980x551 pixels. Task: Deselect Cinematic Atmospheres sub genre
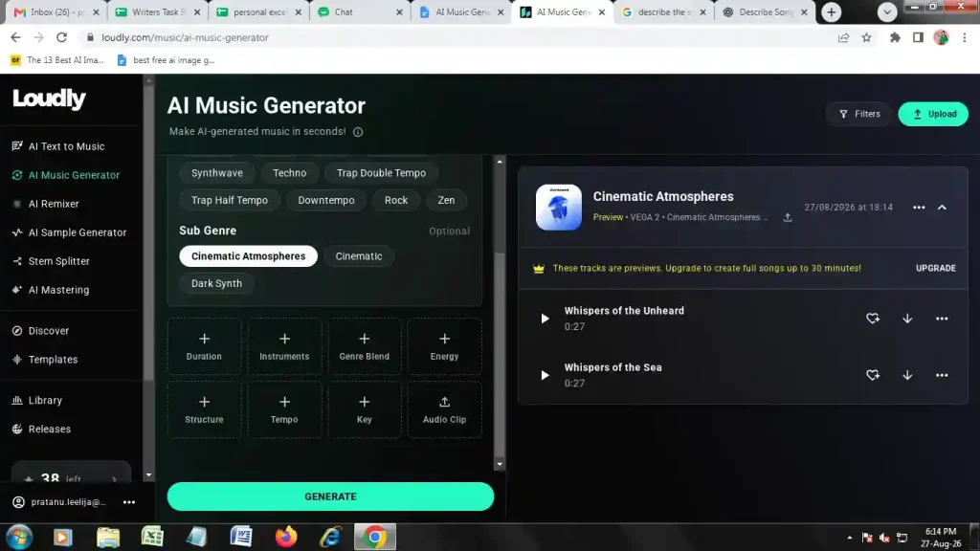click(248, 256)
